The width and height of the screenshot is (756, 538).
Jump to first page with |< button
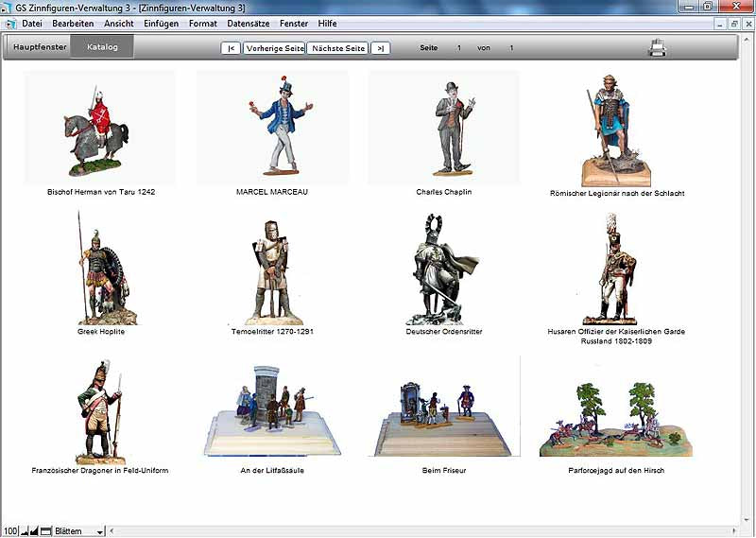pos(231,48)
